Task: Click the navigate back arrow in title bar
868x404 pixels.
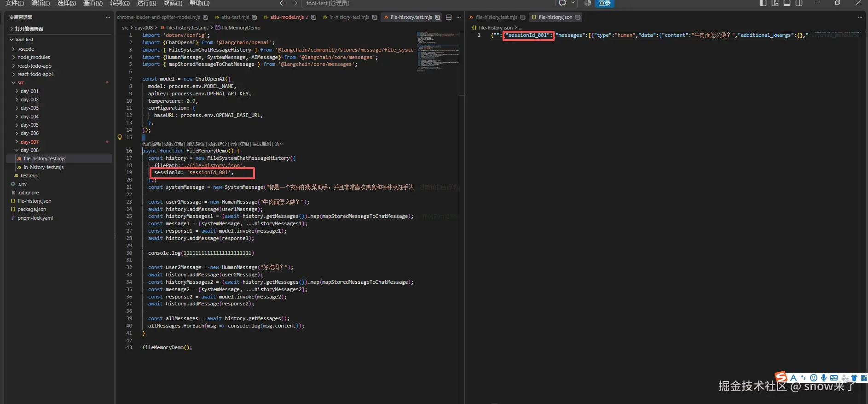Action: click(283, 3)
